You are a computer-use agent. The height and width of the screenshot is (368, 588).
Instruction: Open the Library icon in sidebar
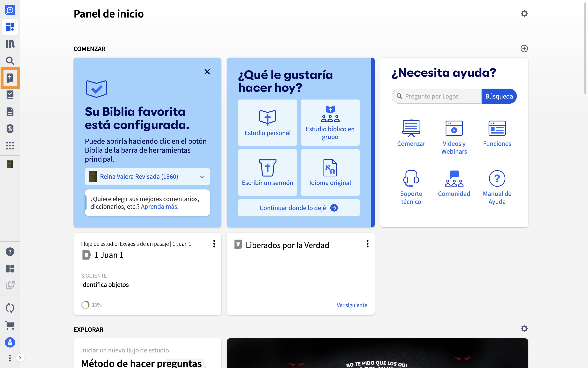[x=10, y=44]
